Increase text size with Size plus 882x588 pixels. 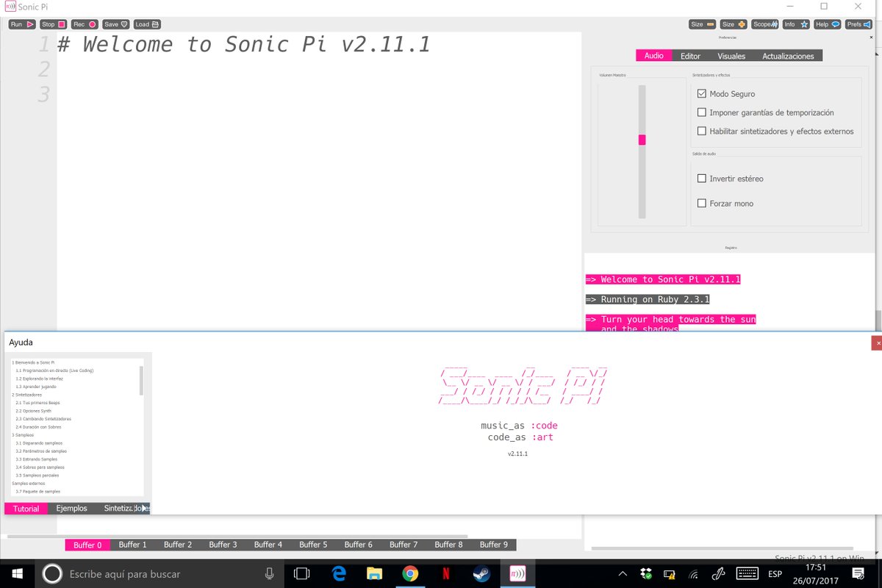click(734, 24)
